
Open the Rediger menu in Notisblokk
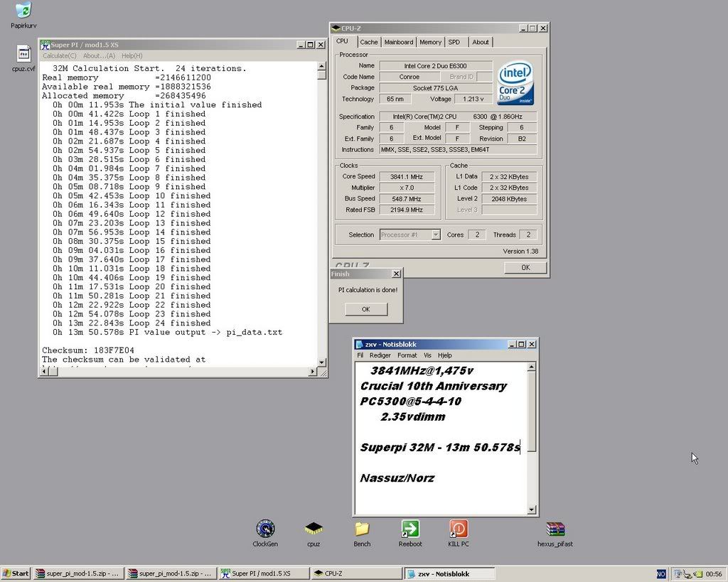tap(380, 355)
